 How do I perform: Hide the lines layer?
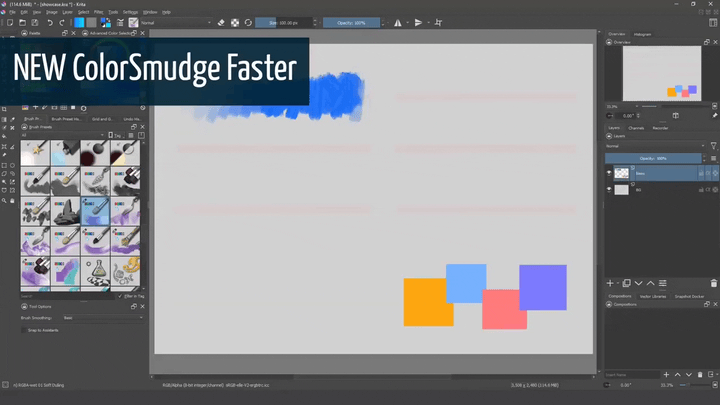point(609,173)
